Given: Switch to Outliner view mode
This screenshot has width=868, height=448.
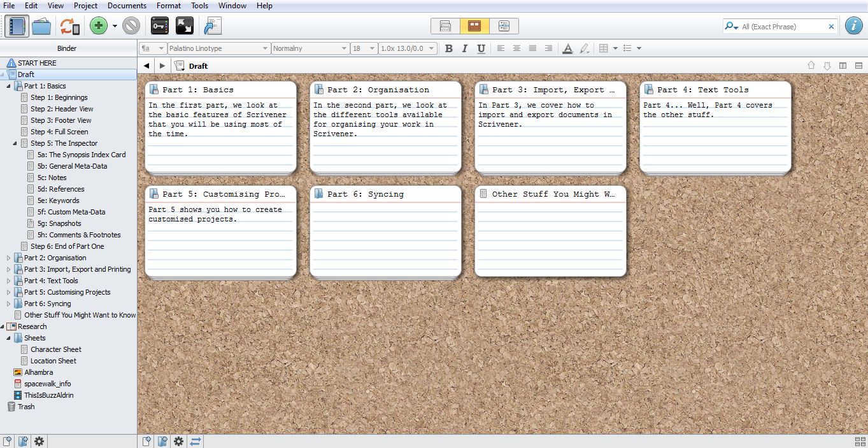Looking at the screenshot, I should [x=504, y=26].
